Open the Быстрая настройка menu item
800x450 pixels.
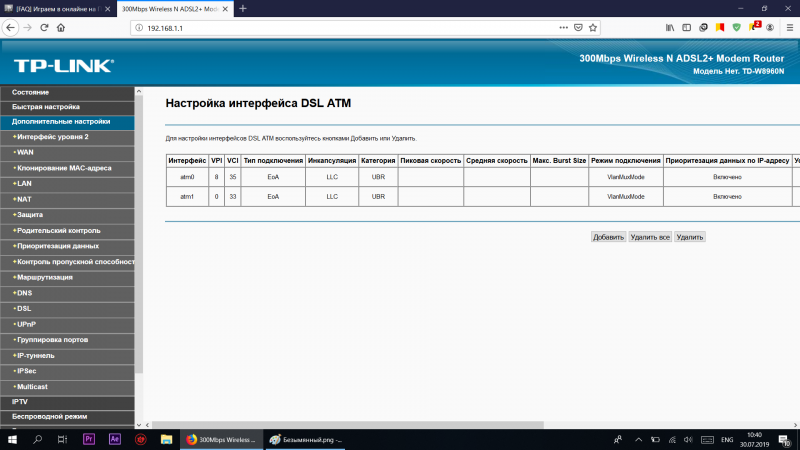(46, 106)
